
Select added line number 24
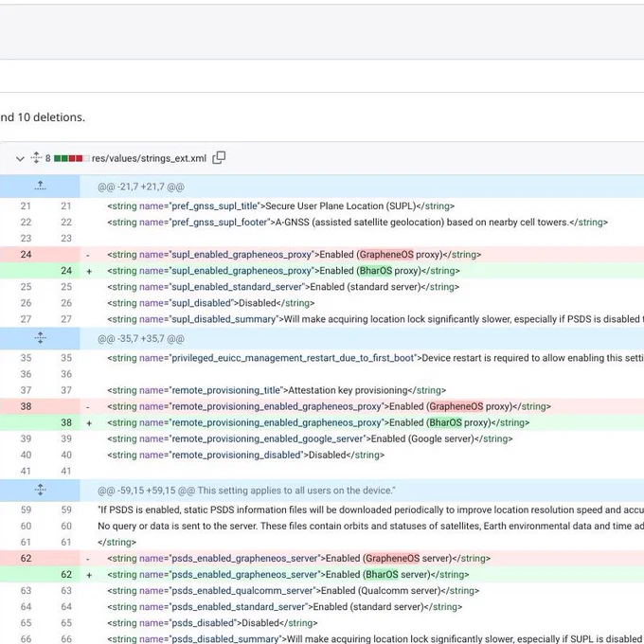[66, 271]
